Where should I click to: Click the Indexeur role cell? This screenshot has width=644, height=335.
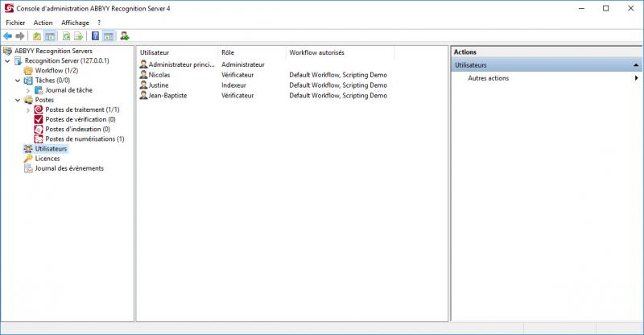click(x=233, y=85)
